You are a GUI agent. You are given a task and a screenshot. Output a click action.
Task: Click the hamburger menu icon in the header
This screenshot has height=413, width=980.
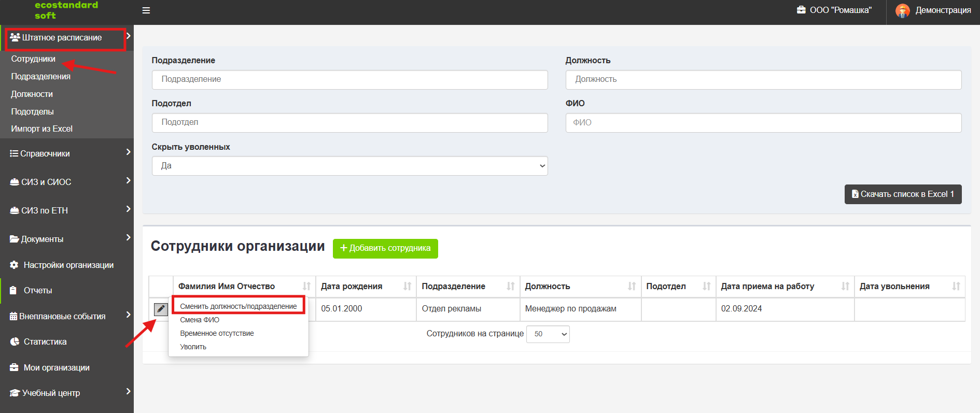tap(146, 10)
